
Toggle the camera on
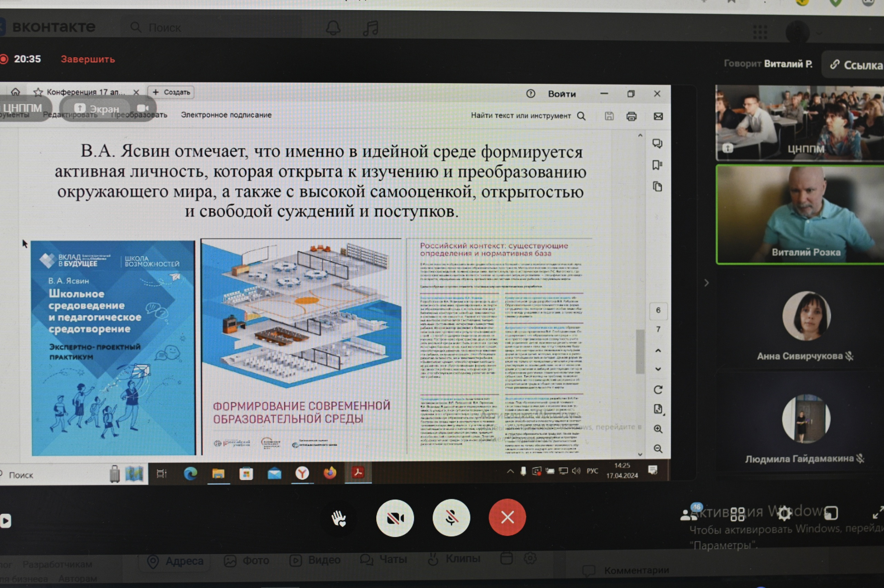coord(395,518)
